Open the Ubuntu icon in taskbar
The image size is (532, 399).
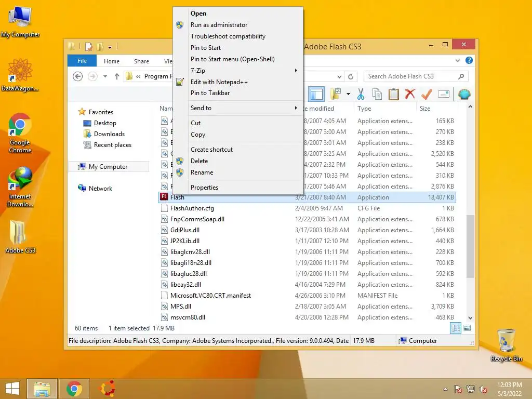pos(107,389)
